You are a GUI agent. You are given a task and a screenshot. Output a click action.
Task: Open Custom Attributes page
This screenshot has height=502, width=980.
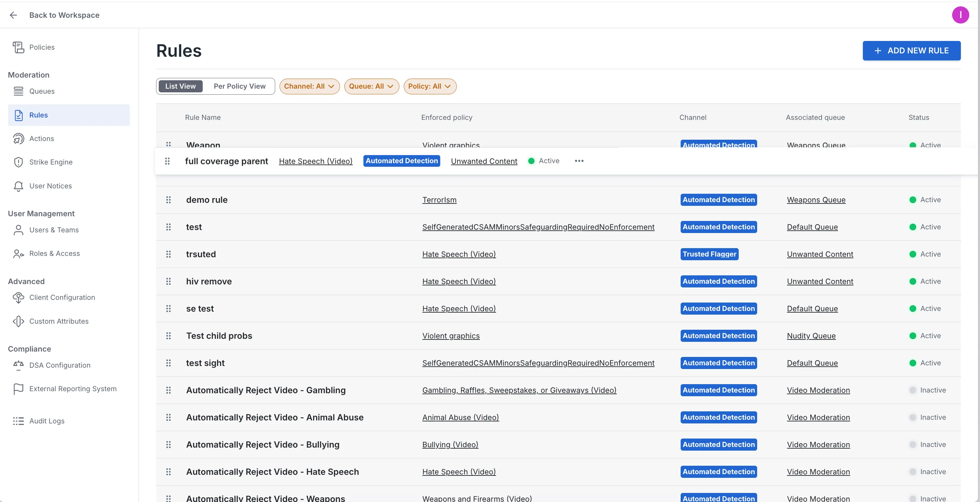point(59,321)
